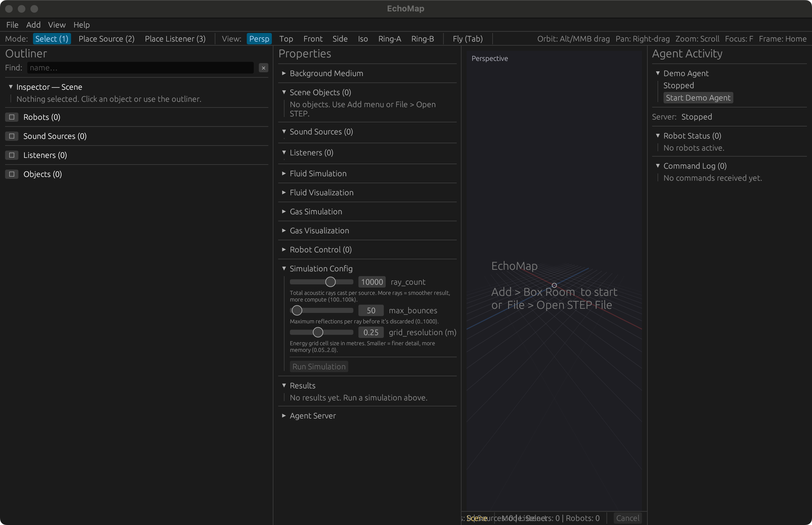The height and width of the screenshot is (525, 812).
Task: Collapse the Simulation Config section
Action: coord(284,269)
